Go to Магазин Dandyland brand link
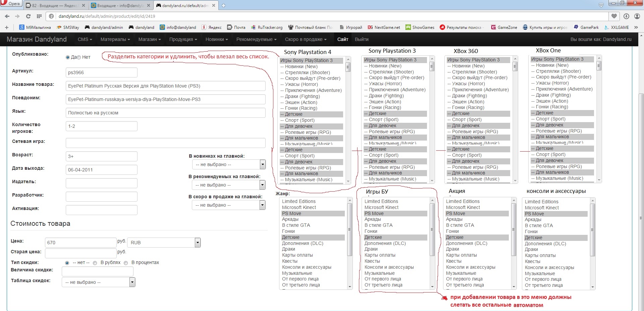Screen dimensions: 644x311 click(37, 39)
